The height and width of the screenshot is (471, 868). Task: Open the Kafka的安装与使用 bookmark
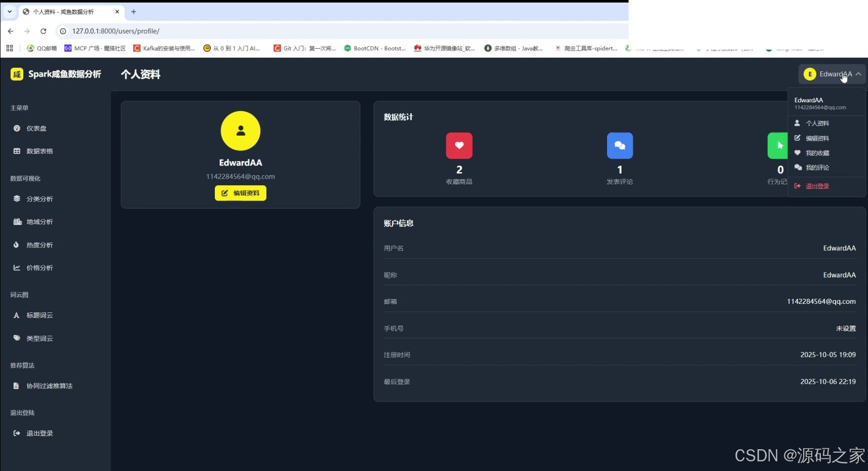pos(164,48)
